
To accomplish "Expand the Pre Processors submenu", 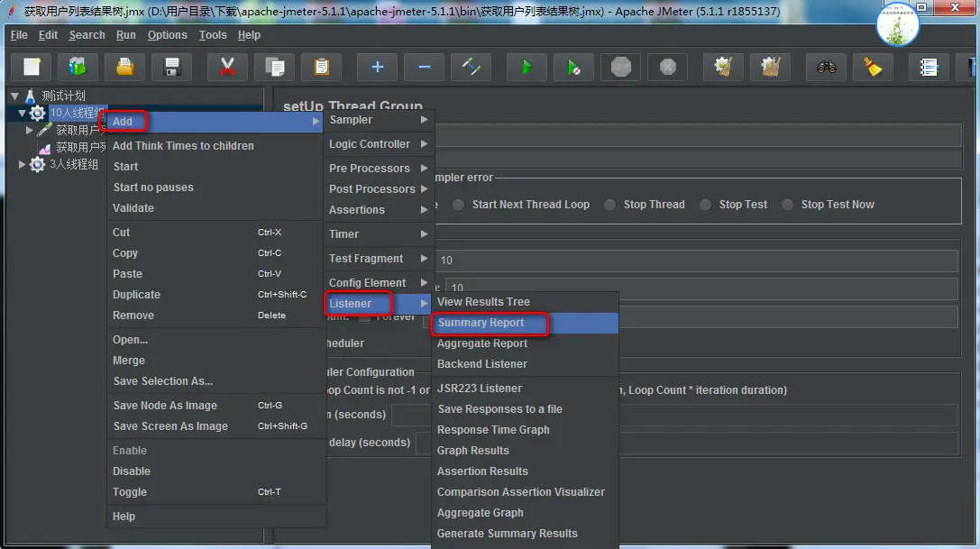I will tap(378, 169).
